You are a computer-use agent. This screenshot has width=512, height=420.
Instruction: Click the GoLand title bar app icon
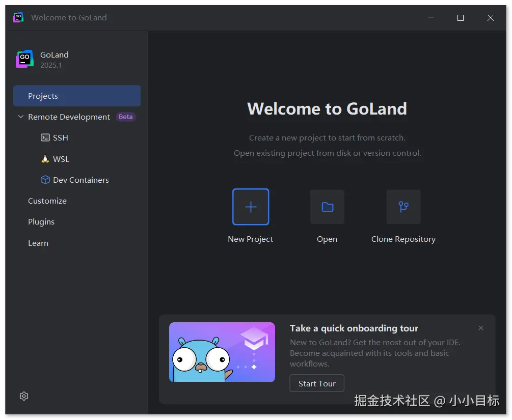18,17
